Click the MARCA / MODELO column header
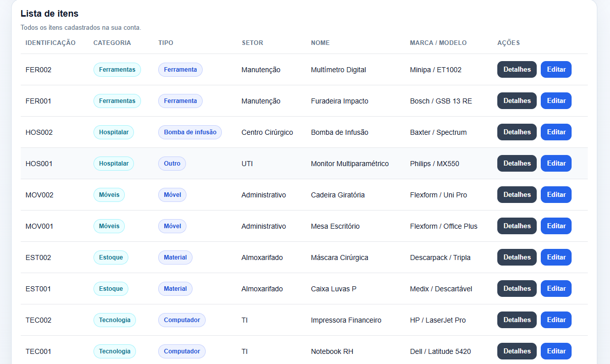 coord(438,43)
